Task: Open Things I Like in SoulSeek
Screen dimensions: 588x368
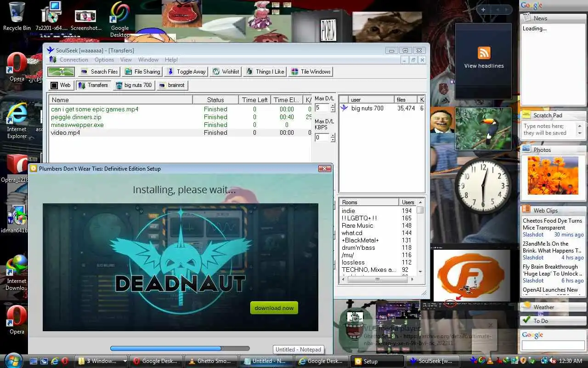Action: pos(265,72)
